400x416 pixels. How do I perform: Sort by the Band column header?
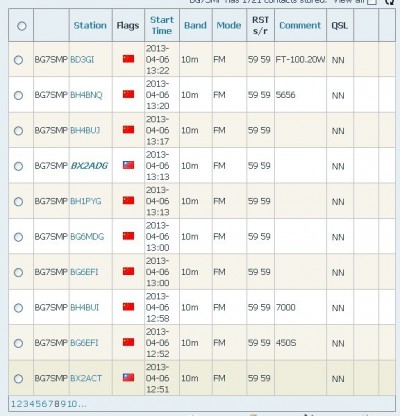195,25
